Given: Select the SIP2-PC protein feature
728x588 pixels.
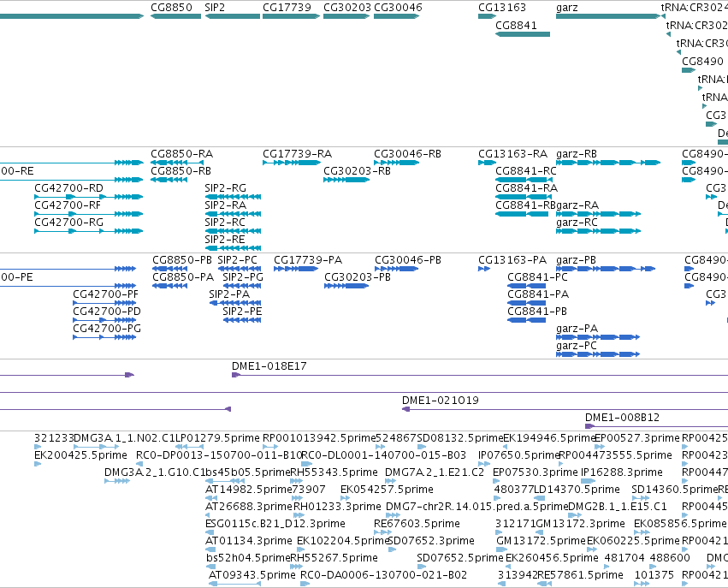Looking at the screenshot, I should pyautogui.click(x=240, y=269).
